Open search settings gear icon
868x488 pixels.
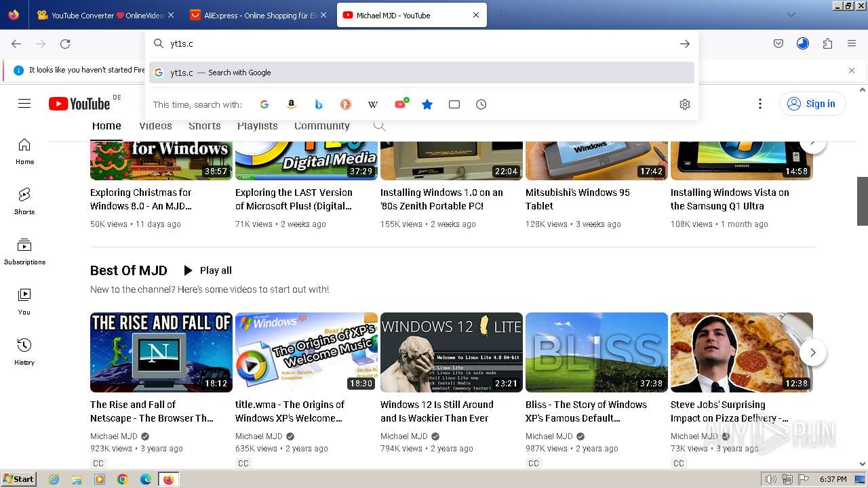[x=685, y=104]
